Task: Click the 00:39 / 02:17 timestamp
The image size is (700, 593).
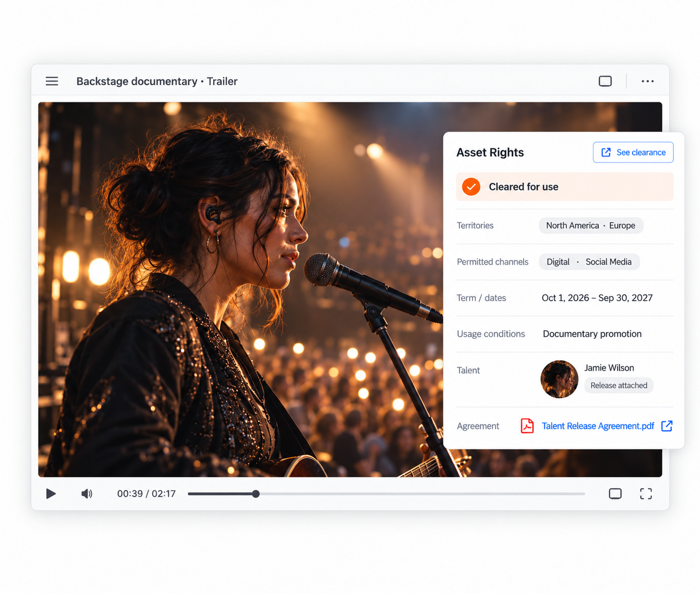Action: [x=146, y=494]
